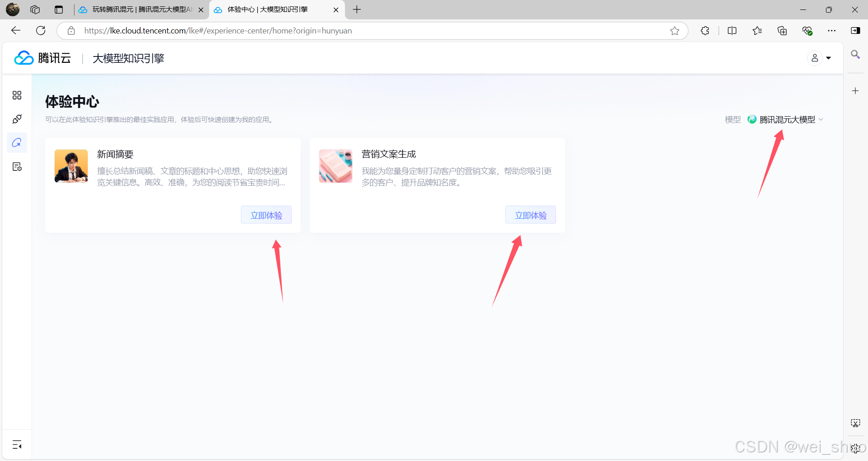Select the 体验中心 browser tab
Viewport: 868px width, 461px height.
pyautogui.click(x=277, y=9)
